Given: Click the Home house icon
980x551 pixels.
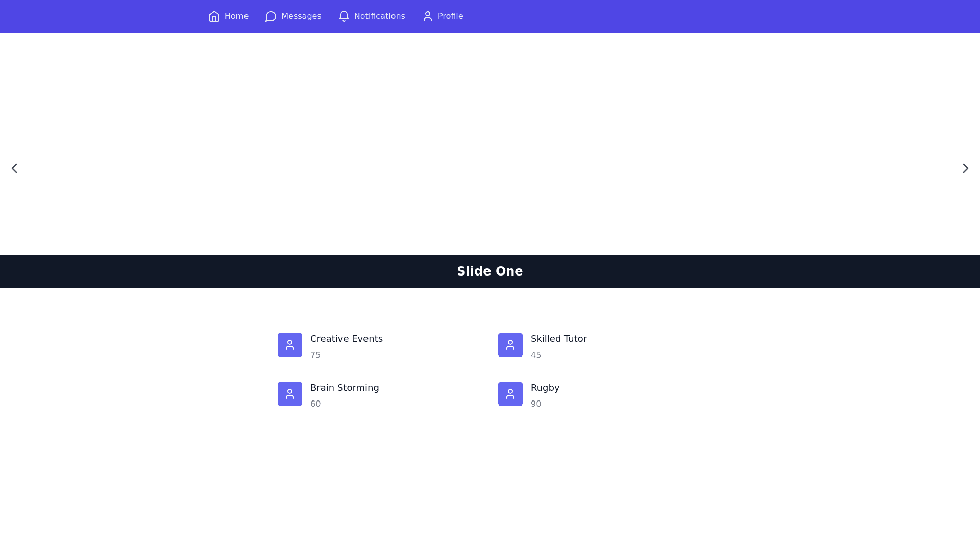Looking at the screenshot, I should pyautogui.click(x=214, y=16).
